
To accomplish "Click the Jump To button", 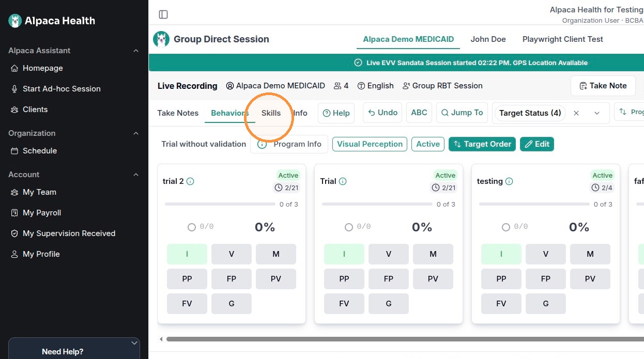I will coord(462,113).
